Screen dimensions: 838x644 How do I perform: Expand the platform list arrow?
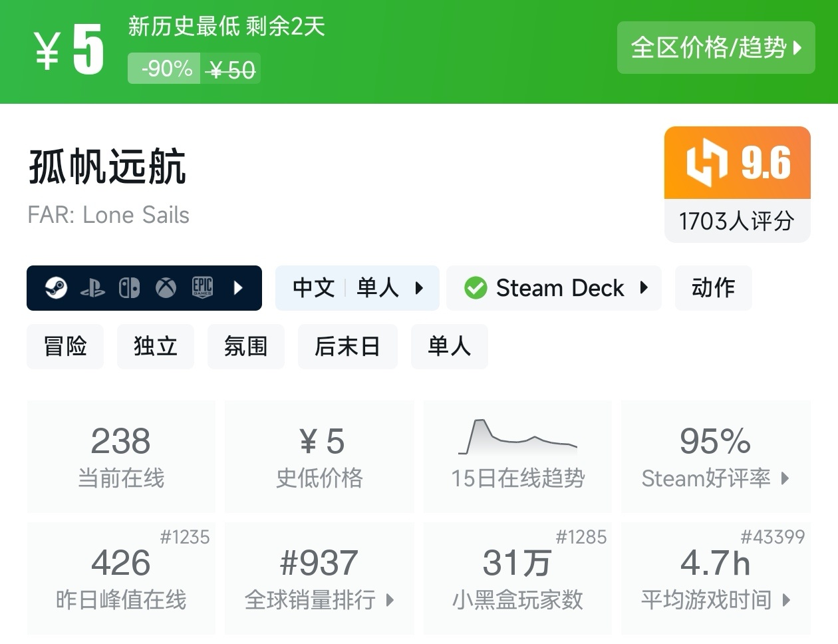pyautogui.click(x=239, y=288)
